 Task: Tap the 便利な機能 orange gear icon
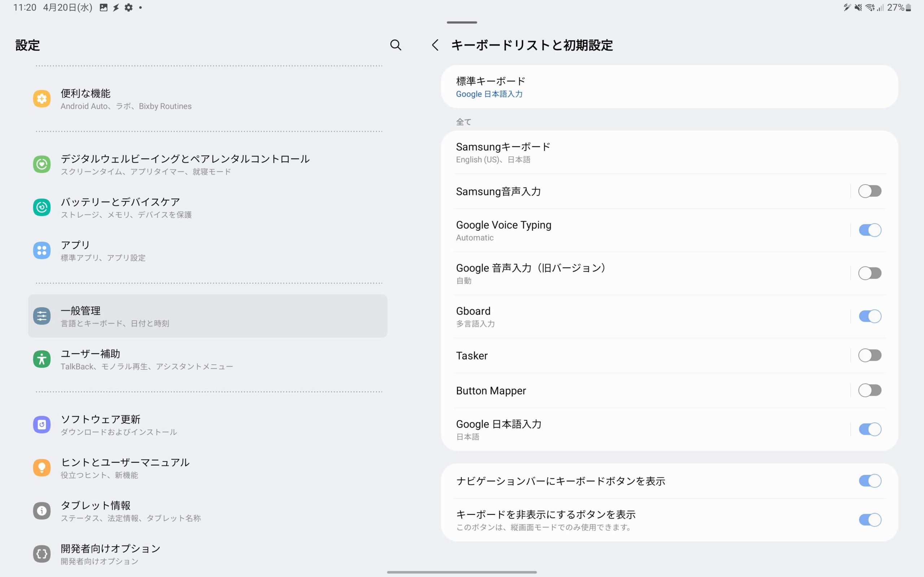(x=42, y=99)
